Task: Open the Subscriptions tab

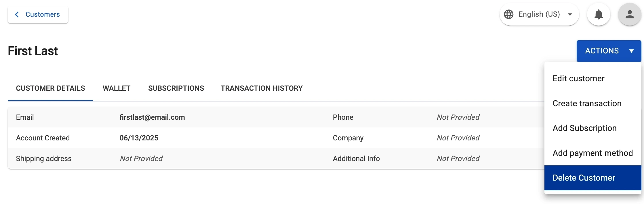Action: click(176, 88)
